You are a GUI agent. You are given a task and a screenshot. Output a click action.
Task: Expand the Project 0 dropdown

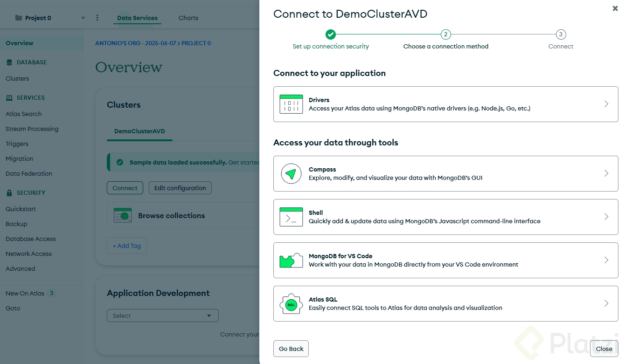83,18
